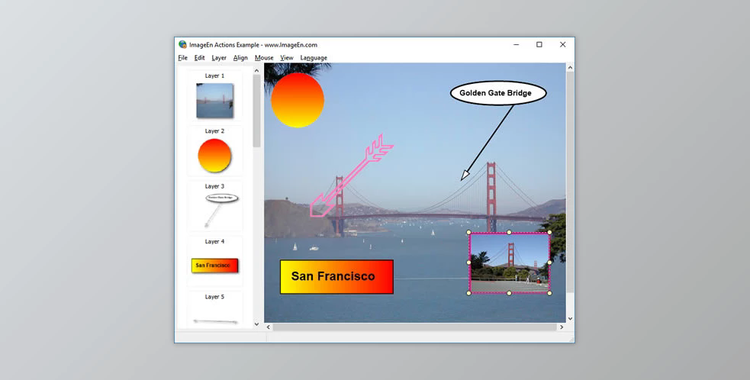Image resolution: width=750 pixels, height=380 pixels.
Task: Open the Language menu
Action: [314, 58]
